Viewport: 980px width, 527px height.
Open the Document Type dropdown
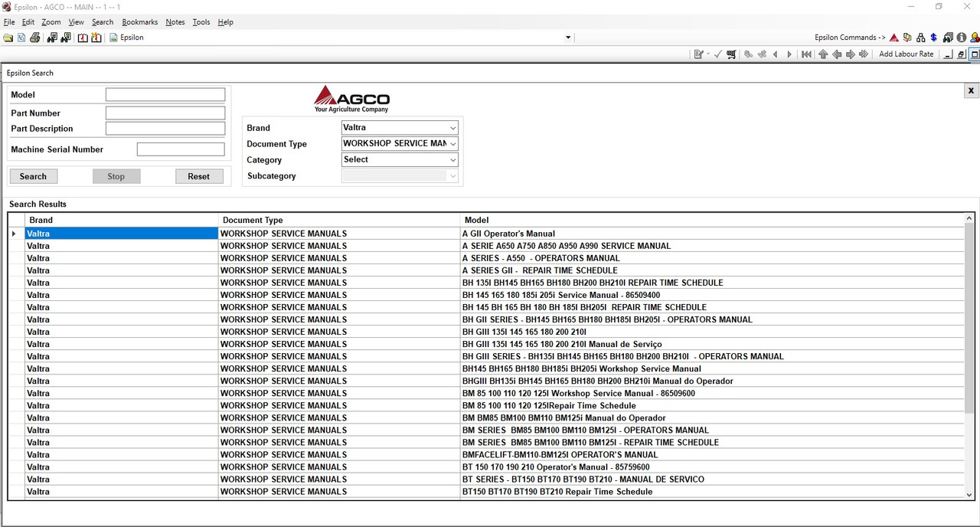coord(400,144)
